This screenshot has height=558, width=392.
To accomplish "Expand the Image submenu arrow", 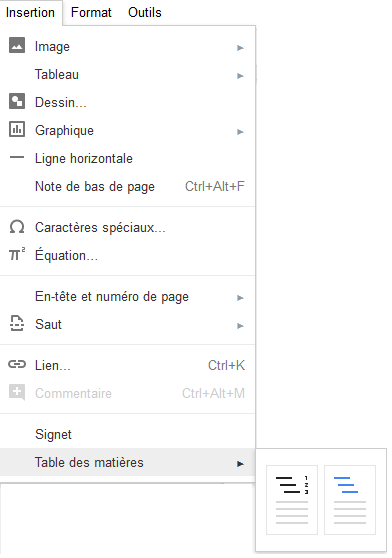I will coord(240,48).
